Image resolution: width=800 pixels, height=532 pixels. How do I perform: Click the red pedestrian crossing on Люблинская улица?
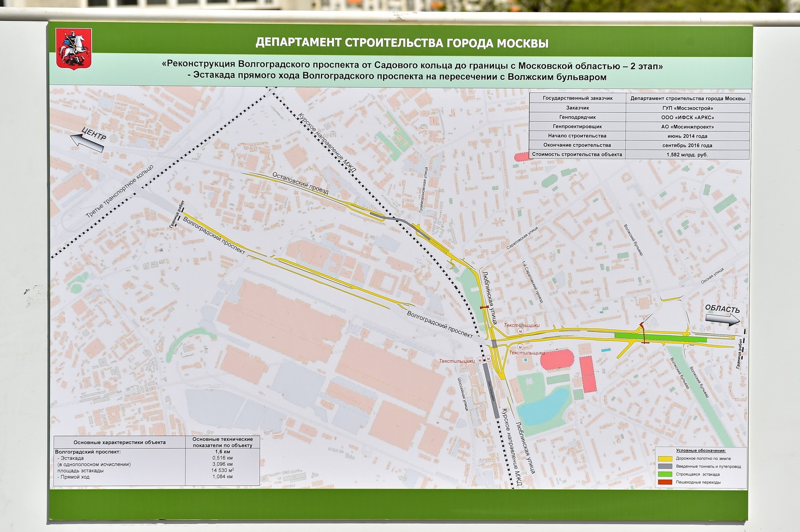pos(484,308)
